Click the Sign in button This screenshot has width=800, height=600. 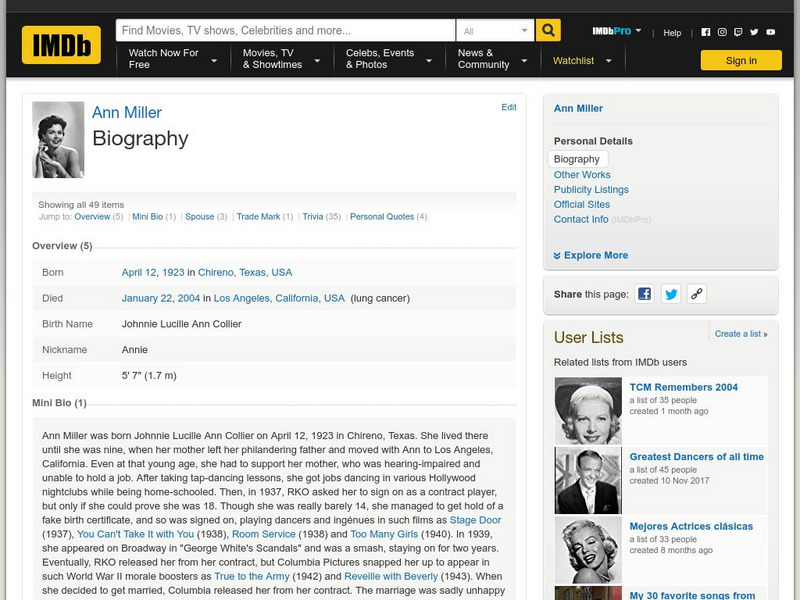coord(741,60)
